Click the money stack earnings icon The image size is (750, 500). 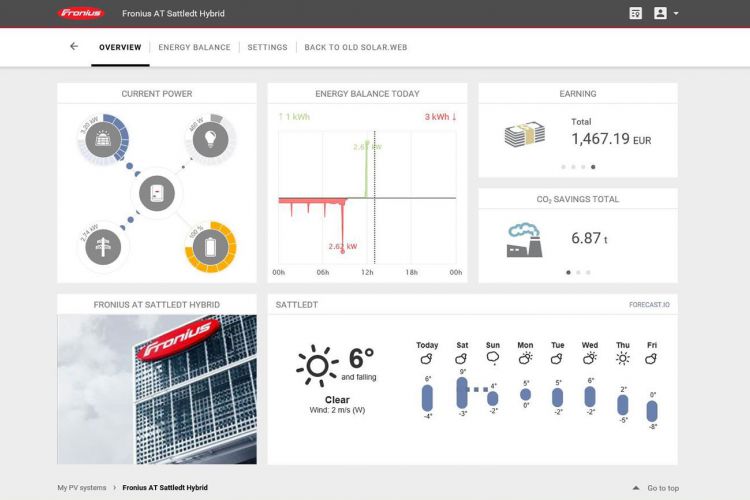[524, 134]
